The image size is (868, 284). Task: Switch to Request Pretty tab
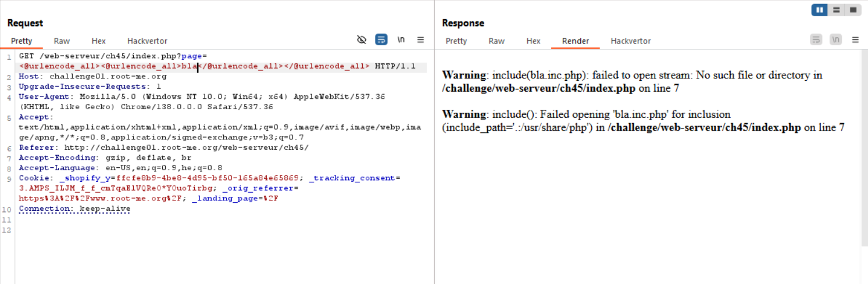point(22,41)
